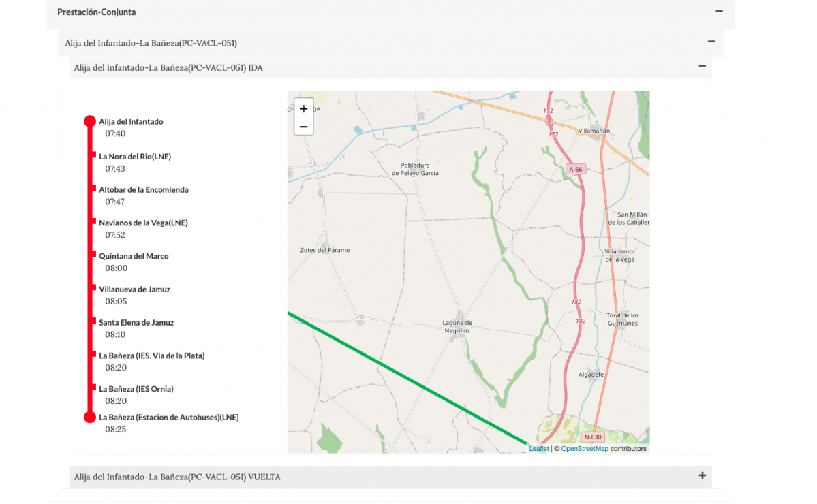Image resolution: width=817 pixels, height=504 pixels.
Task: Open the OpenStreetMap link
Action: pyautogui.click(x=584, y=448)
